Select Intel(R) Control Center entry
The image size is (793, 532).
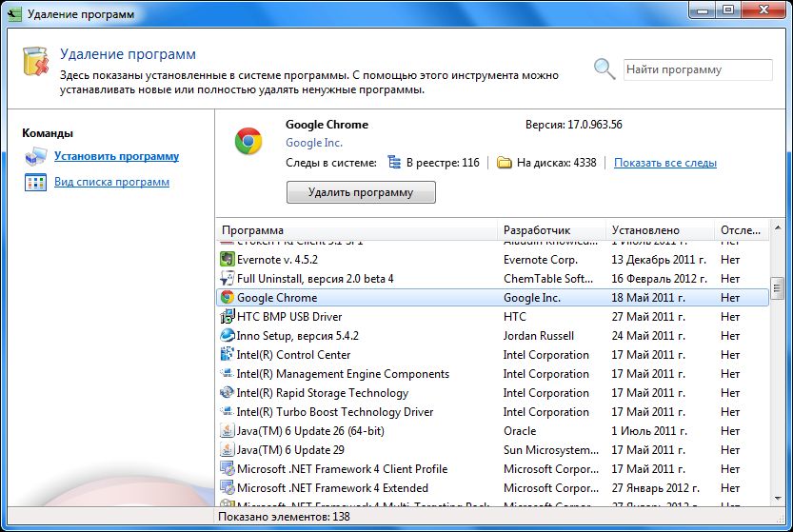coord(492,354)
